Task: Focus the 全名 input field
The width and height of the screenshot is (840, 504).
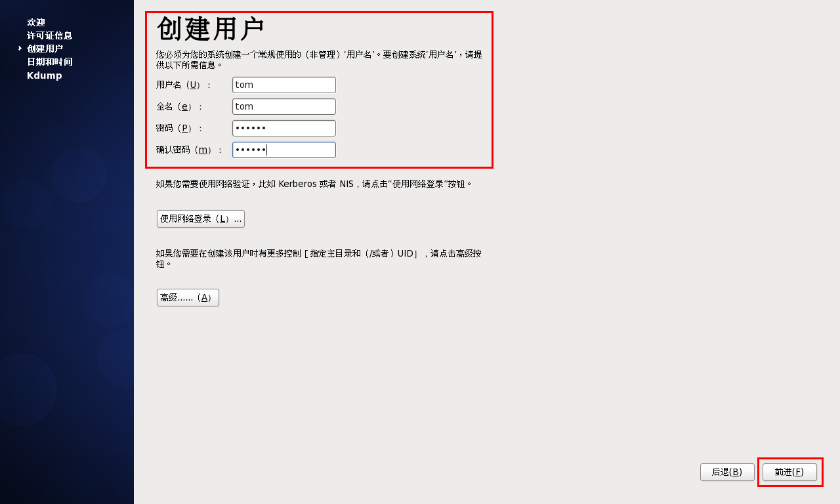Action: (284, 106)
